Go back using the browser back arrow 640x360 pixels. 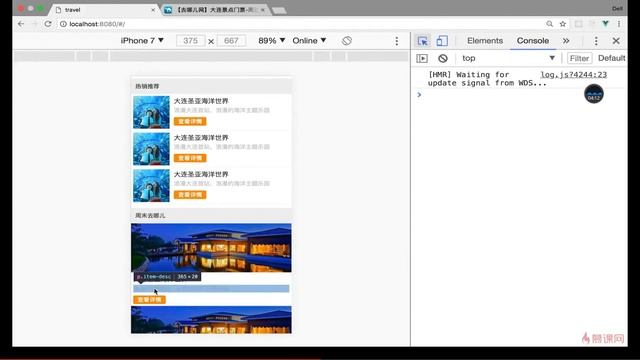coord(21,24)
